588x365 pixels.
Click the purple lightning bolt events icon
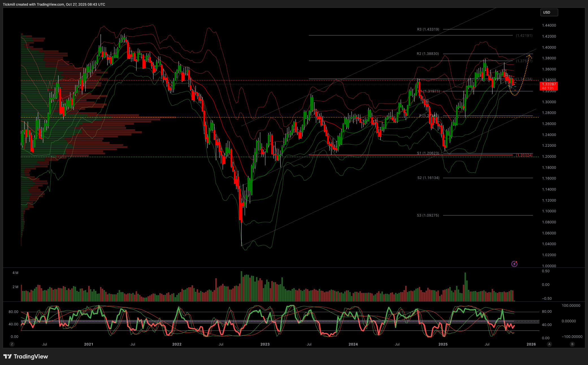coord(514,264)
